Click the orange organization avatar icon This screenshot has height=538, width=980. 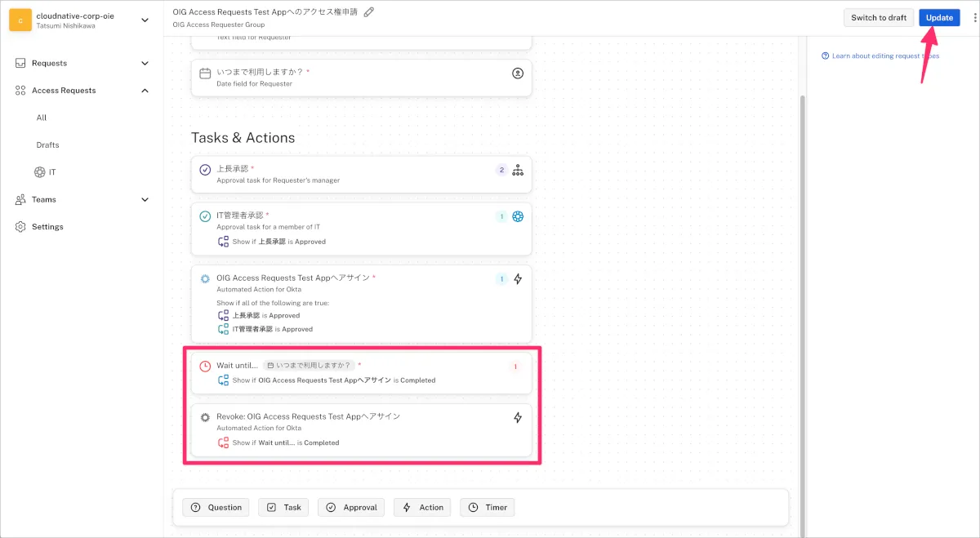(x=20, y=20)
